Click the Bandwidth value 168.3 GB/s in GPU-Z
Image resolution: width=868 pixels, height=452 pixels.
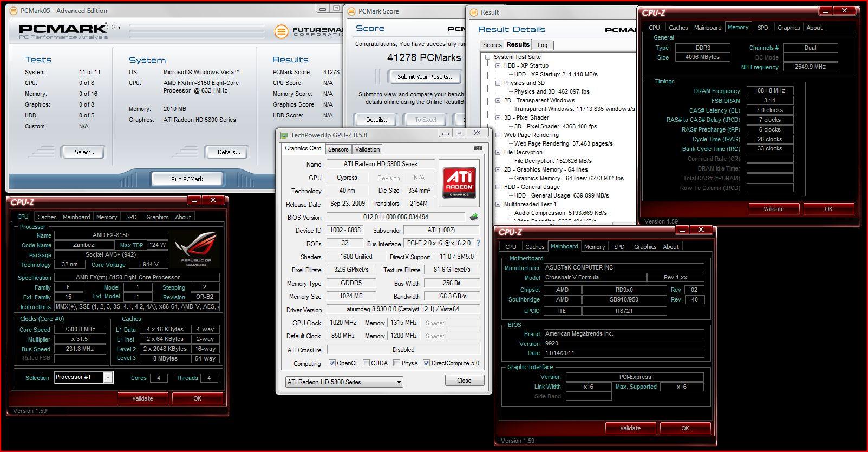[x=452, y=296]
